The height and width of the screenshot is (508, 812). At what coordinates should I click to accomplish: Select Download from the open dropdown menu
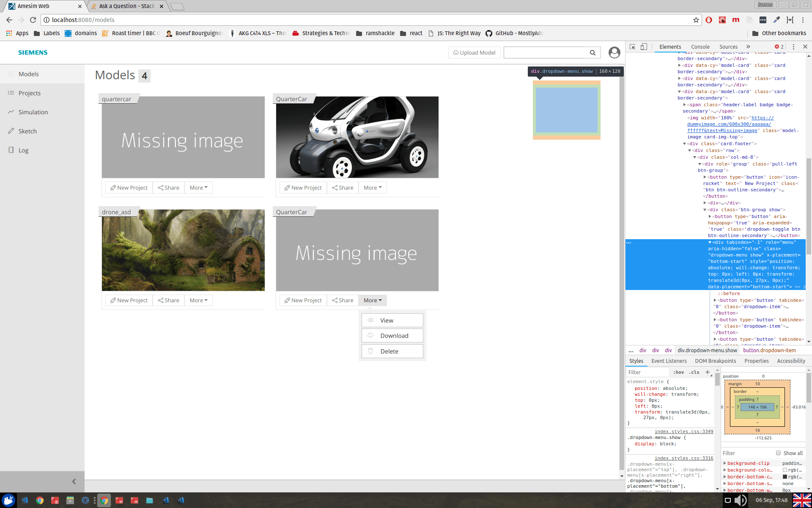click(392, 336)
